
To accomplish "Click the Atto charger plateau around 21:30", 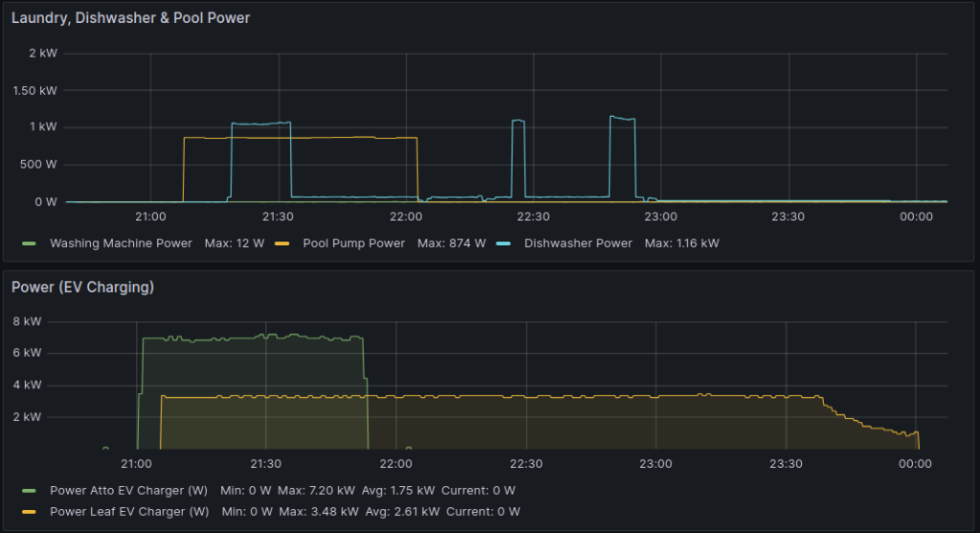I will [x=266, y=337].
